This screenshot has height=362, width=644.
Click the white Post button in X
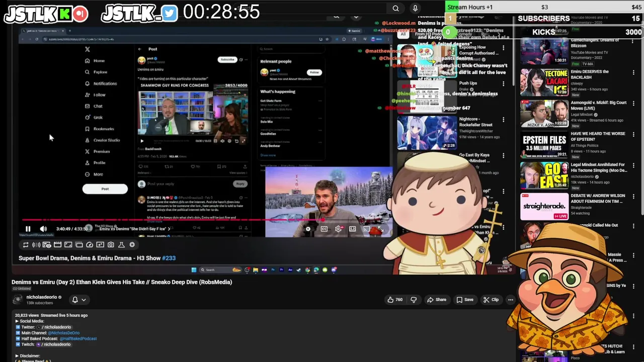pos(105,189)
